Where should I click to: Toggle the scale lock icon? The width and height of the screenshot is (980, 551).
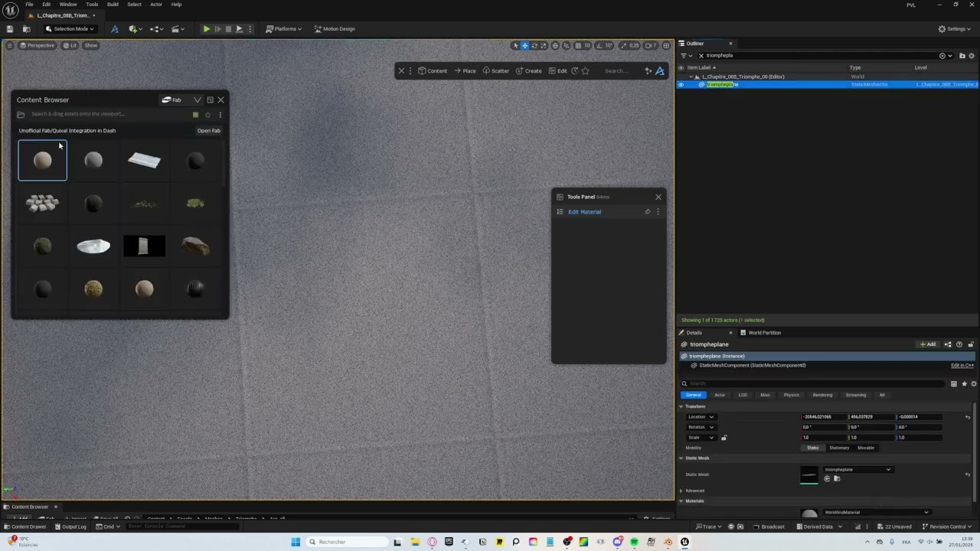click(x=724, y=438)
